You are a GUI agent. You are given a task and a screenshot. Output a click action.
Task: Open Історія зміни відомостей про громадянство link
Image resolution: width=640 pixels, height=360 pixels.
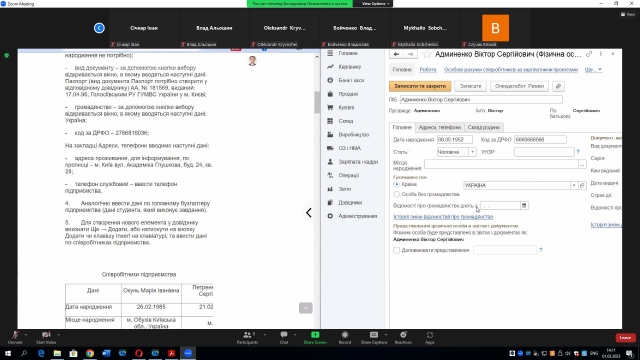click(x=443, y=217)
